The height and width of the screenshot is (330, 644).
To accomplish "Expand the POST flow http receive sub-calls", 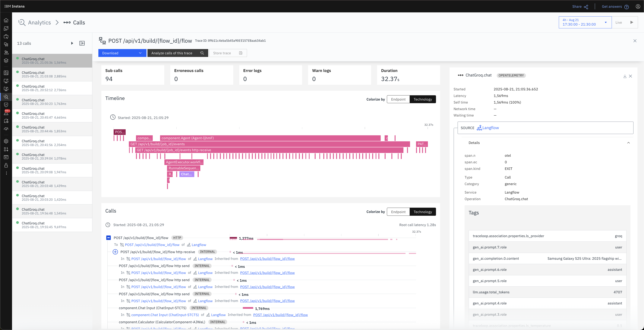I will 115,252.
